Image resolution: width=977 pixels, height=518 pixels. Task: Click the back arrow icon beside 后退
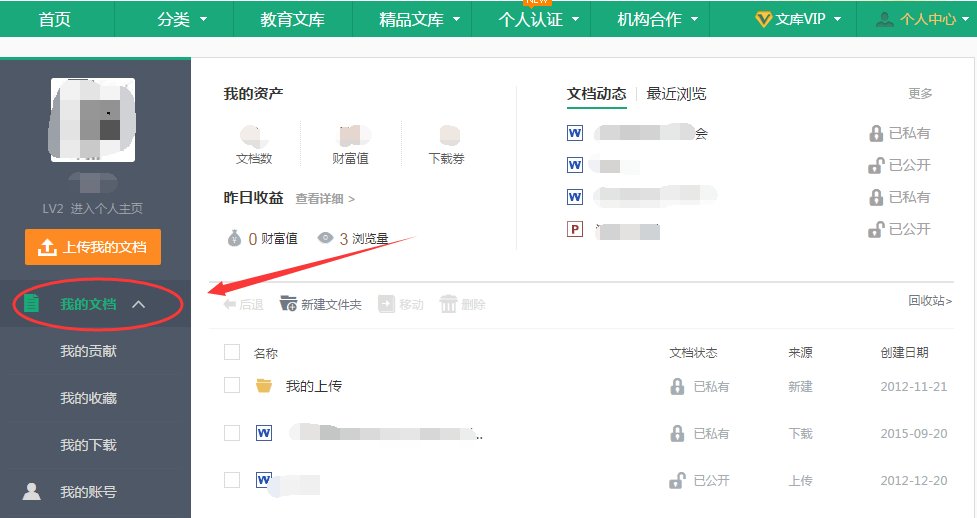229,304
